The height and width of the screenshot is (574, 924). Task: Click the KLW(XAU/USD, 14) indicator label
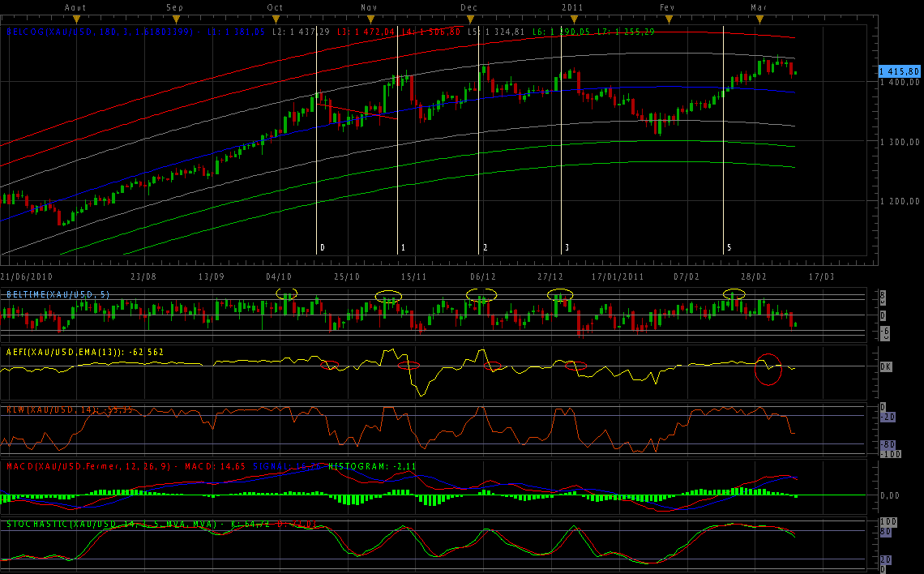coord(49,410)
